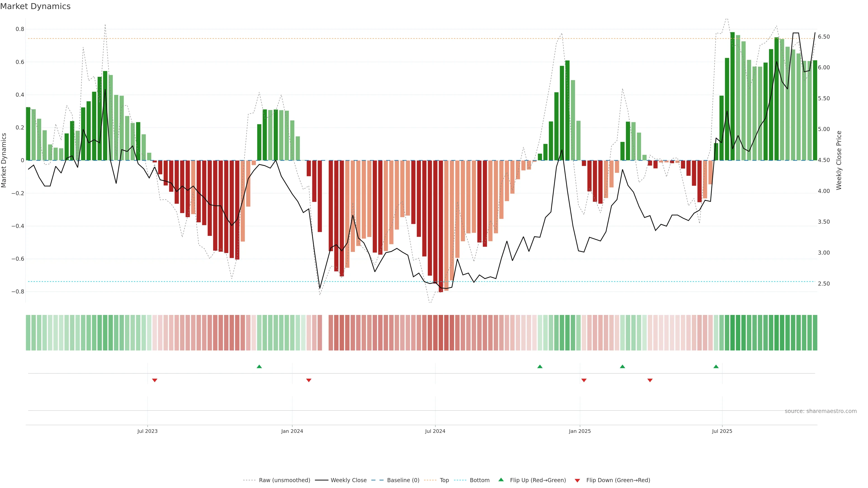The image size is (868, 488).
Task: Click the Weekly Close Price axis title
Action: tap(839, 160)
